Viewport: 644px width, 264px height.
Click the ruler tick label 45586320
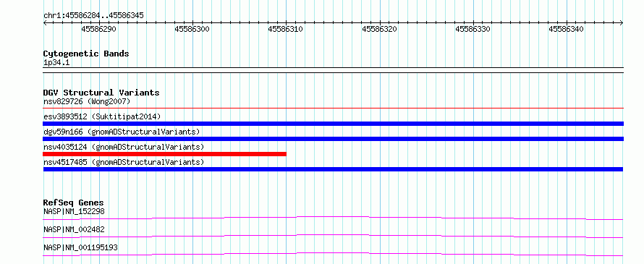pos(379,29)
